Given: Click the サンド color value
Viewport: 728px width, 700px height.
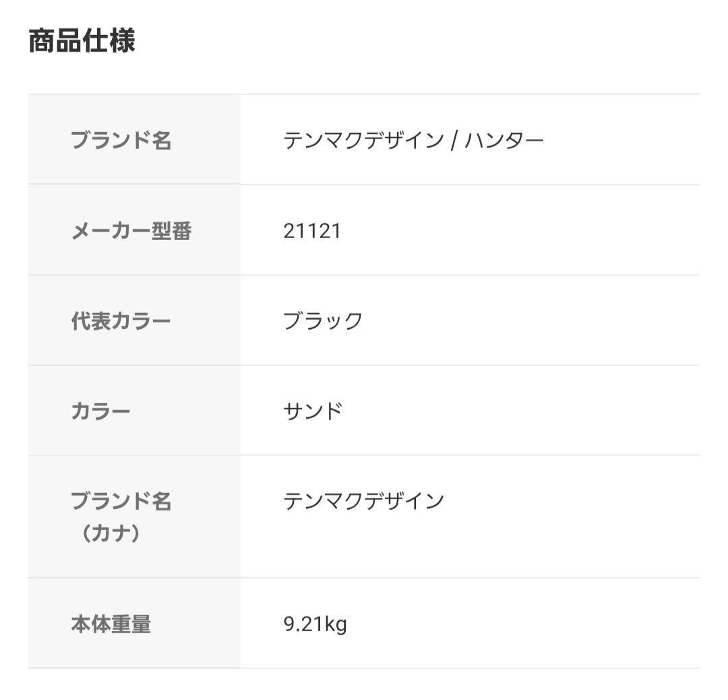Looking at the screenshot, I should coord(313,411).
